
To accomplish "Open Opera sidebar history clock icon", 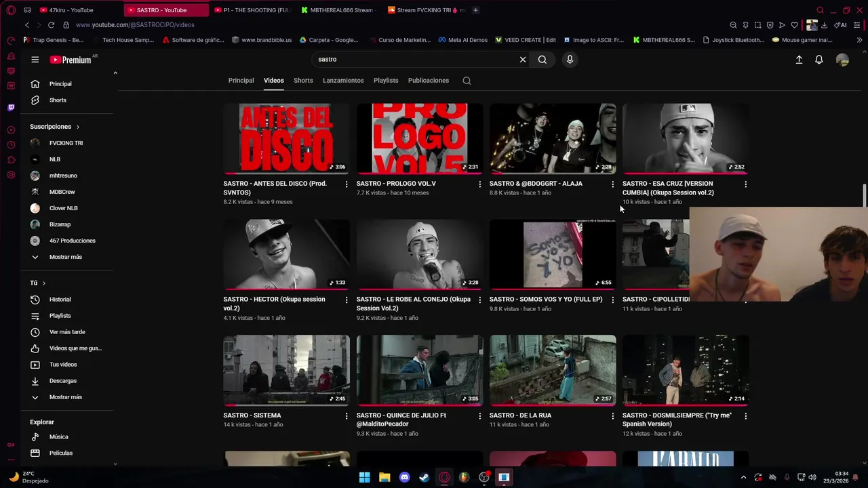I will [x=11, y=145].
